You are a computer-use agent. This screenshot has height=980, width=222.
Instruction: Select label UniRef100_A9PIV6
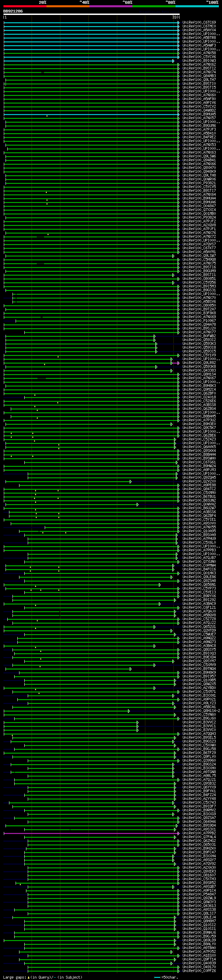coord(199,103)
